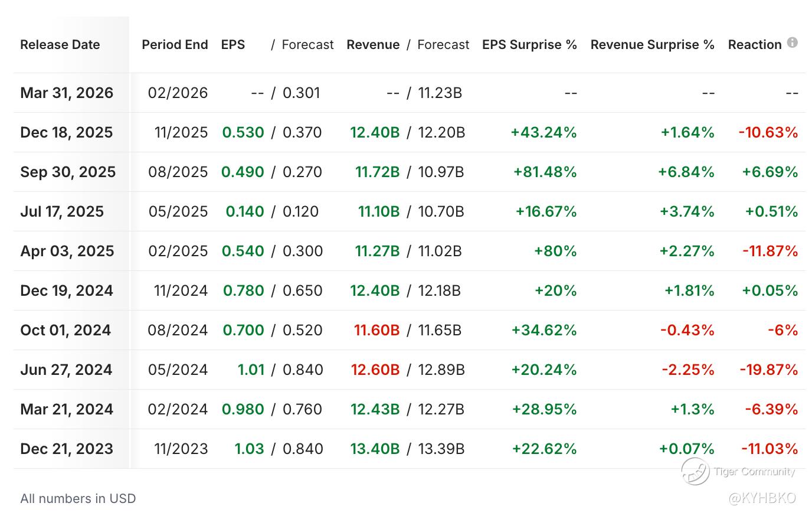Click the Tiger Community logo watermark
The height and width of the screenshot is (516, 812).
(695, 471)
